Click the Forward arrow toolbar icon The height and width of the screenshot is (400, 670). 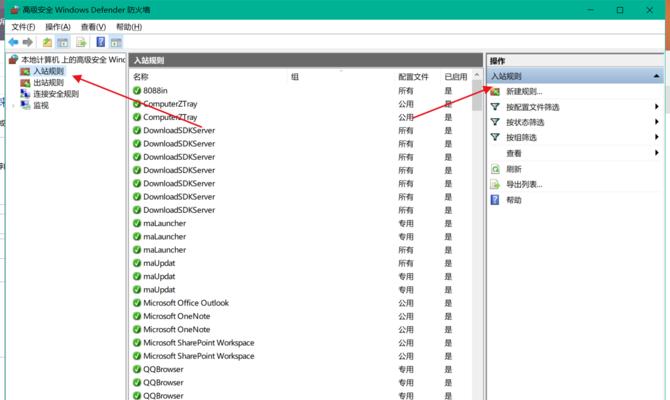coord(28,42)
